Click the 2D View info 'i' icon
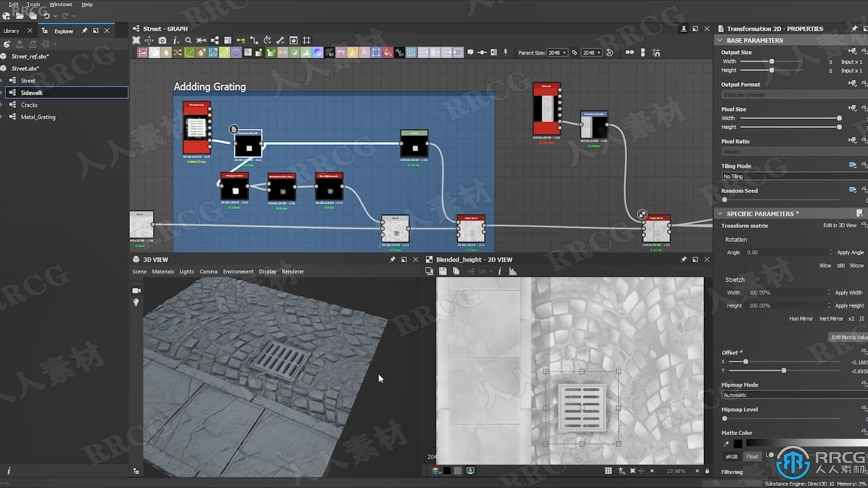The width and height of the screenshot is (868, 488). pos(500,271)
